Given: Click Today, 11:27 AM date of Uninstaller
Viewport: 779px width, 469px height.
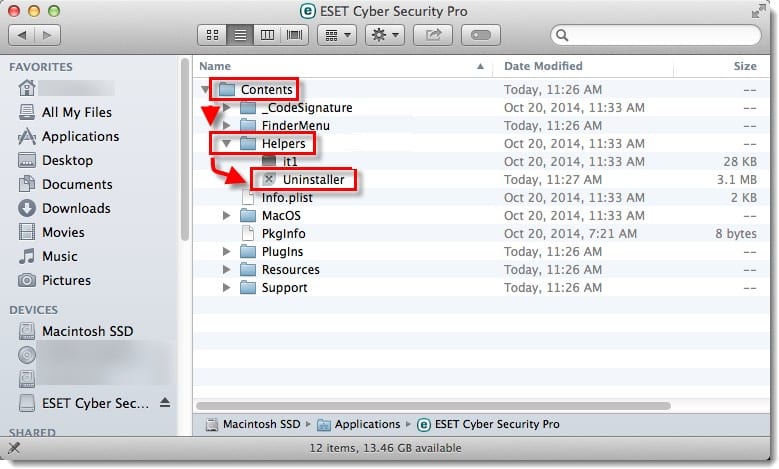Looking at the screenshot, I should (x=553, y=179).
